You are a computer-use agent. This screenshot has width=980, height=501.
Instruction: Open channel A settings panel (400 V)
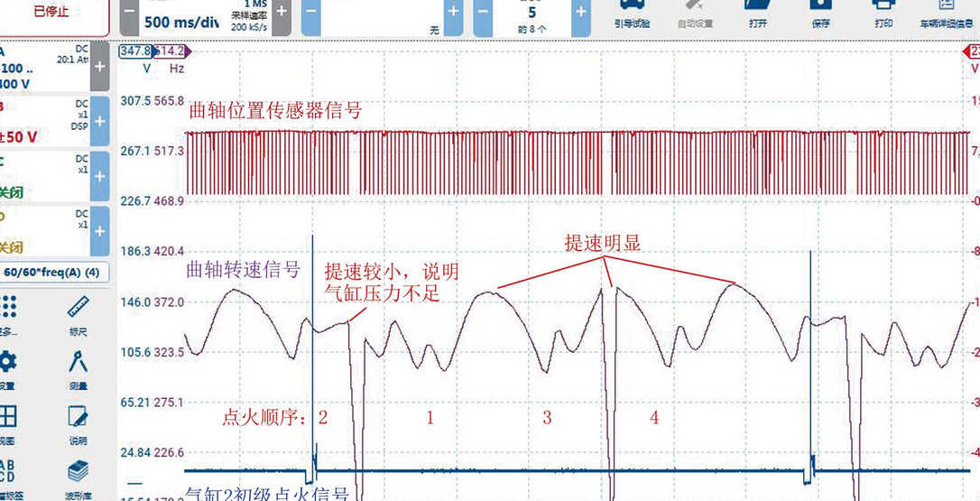point(43,67)
